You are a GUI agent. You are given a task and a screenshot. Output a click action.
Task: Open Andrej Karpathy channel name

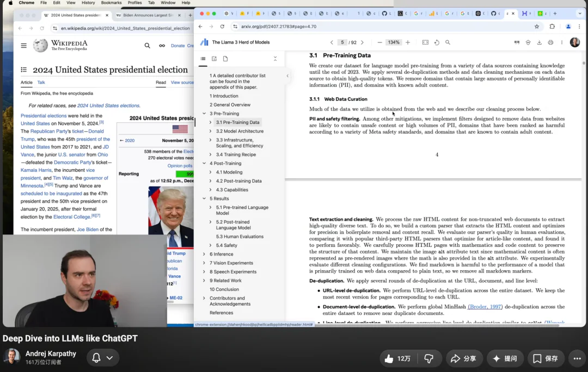51,354
